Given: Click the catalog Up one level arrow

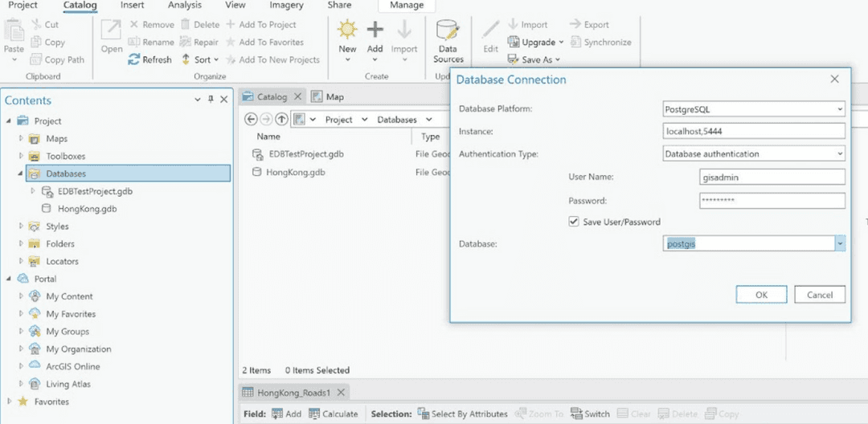Looking at the screenshot, I should [281, 119].
